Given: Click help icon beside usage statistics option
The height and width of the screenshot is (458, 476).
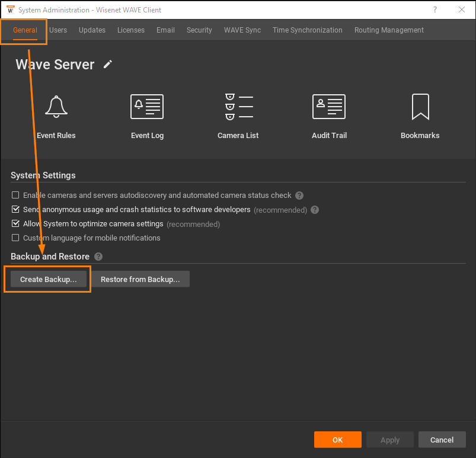Looking at the screenshot, I should [315, 210].
